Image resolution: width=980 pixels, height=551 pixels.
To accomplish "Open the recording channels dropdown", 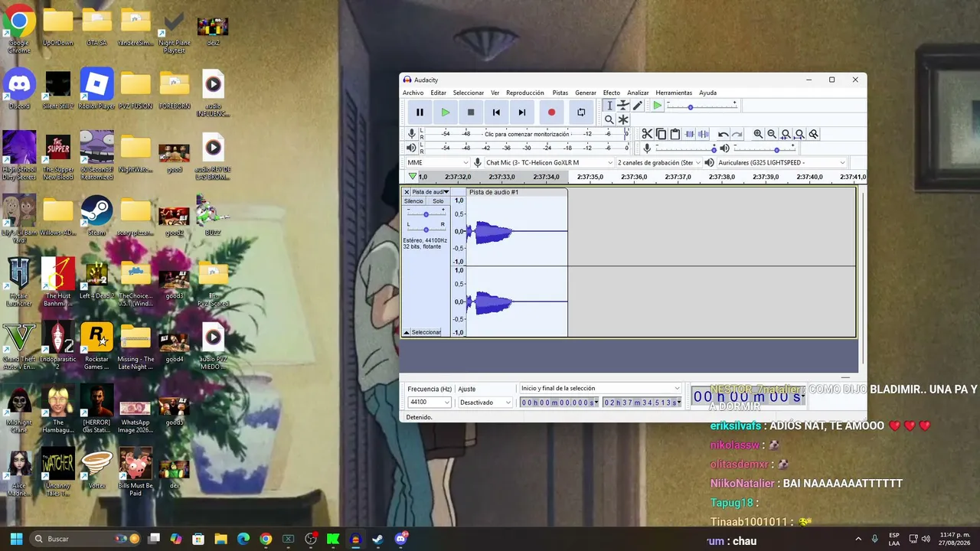I will [658, 162].
